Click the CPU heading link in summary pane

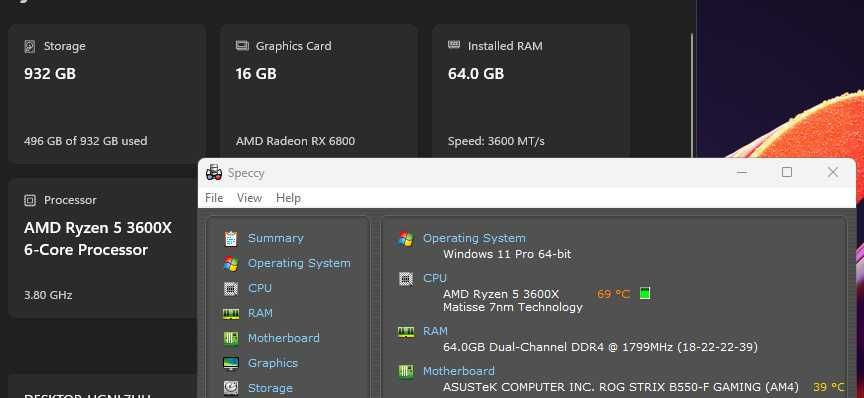click(435, 278)
